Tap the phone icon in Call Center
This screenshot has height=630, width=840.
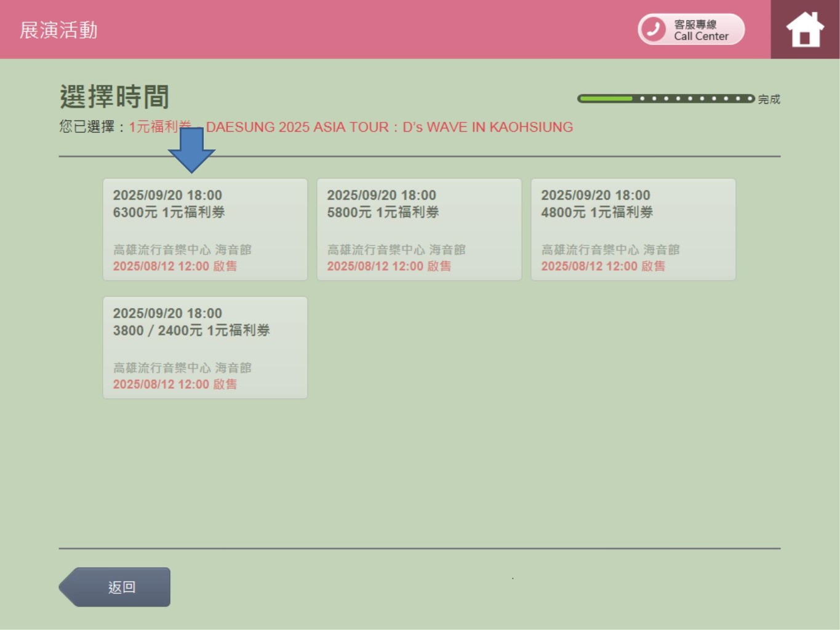[654, 29]
